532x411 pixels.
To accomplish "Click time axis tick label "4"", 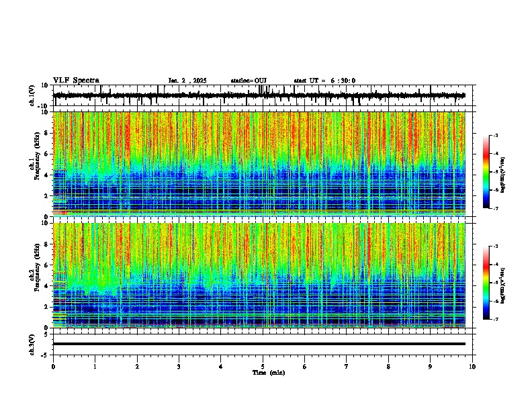I will point(221,367).
